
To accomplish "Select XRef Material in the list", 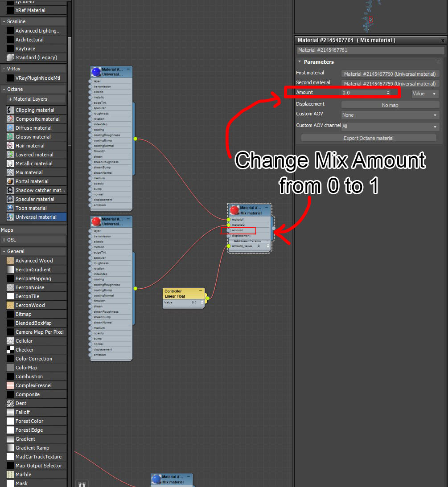I will [30, 10].
